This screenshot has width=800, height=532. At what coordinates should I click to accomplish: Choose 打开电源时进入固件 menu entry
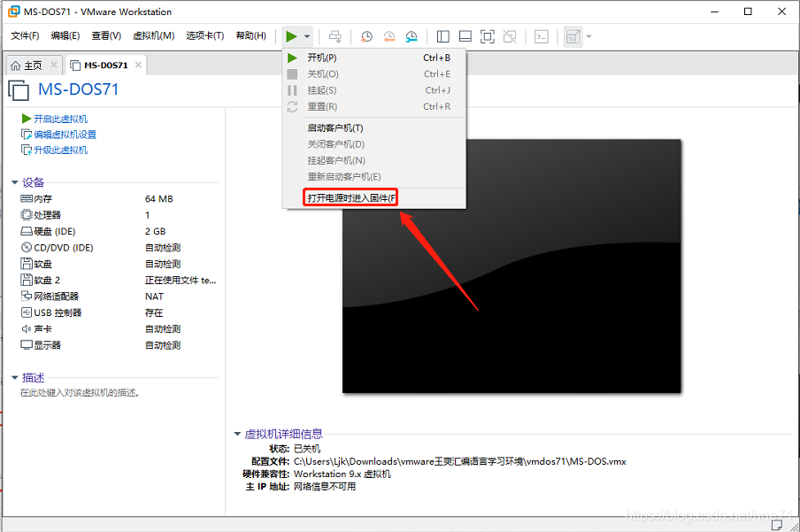(x=374, y=198)
